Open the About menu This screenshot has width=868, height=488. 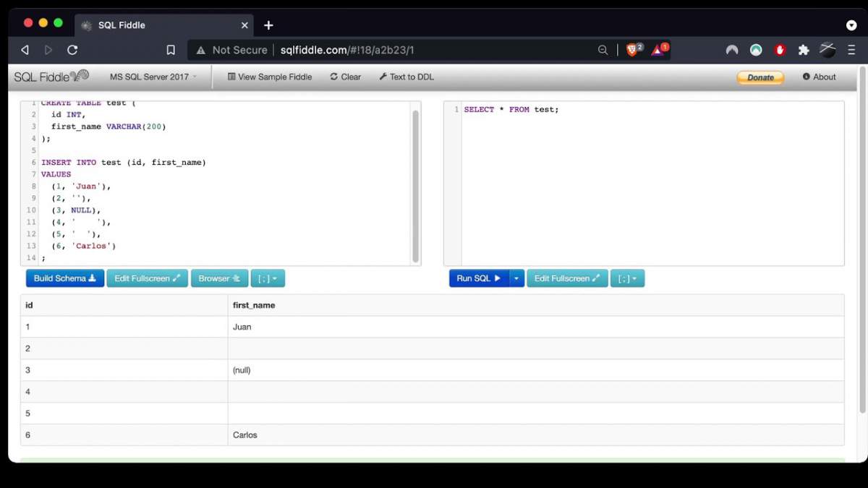coord(819,77)
